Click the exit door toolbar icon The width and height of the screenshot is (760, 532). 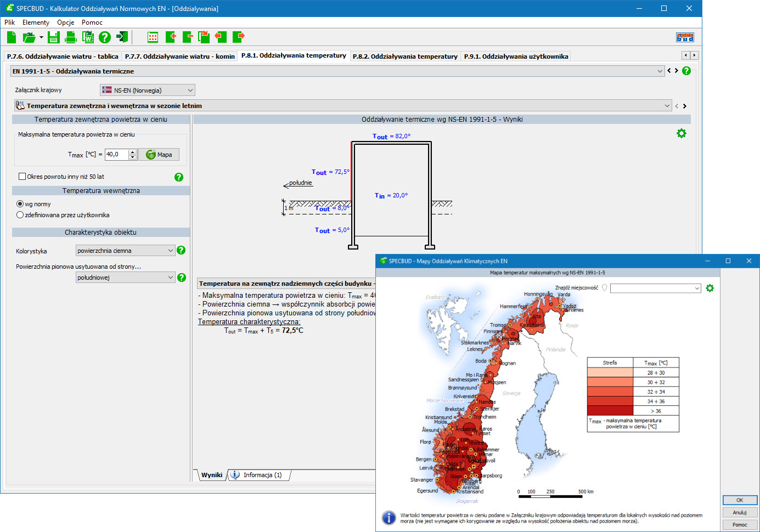[x=122, y=37]
